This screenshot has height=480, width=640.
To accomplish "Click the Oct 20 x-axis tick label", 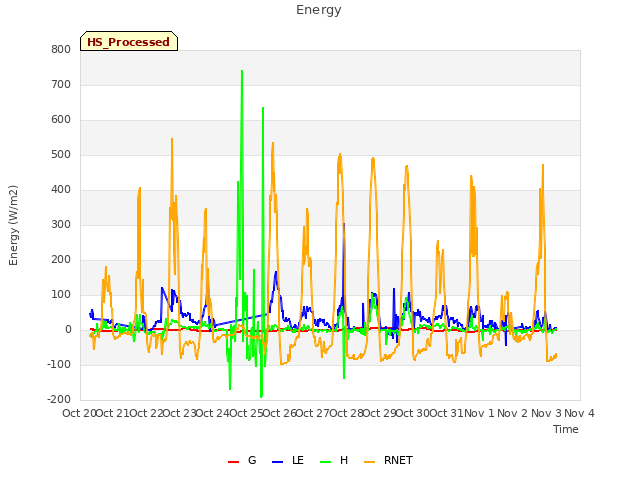I will [79, 413].
